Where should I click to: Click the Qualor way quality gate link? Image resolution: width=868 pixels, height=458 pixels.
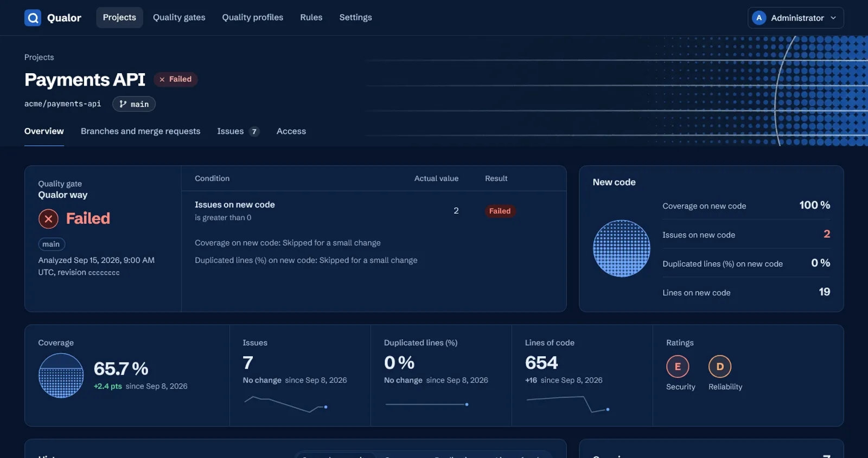(63, 195)
